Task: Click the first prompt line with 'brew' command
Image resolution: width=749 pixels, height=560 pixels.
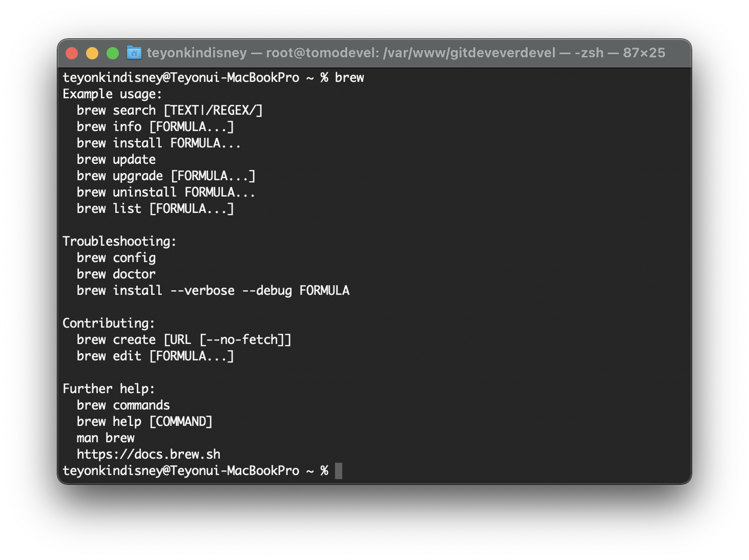Action: pyautogui.click(x=213, y=77)
